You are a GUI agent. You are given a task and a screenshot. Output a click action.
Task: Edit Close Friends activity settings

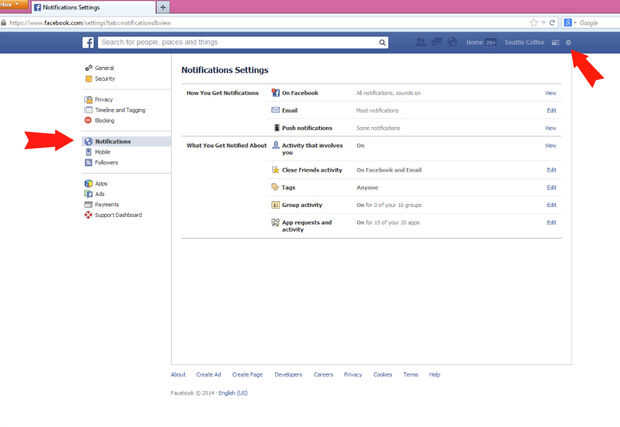click(551, 170)
